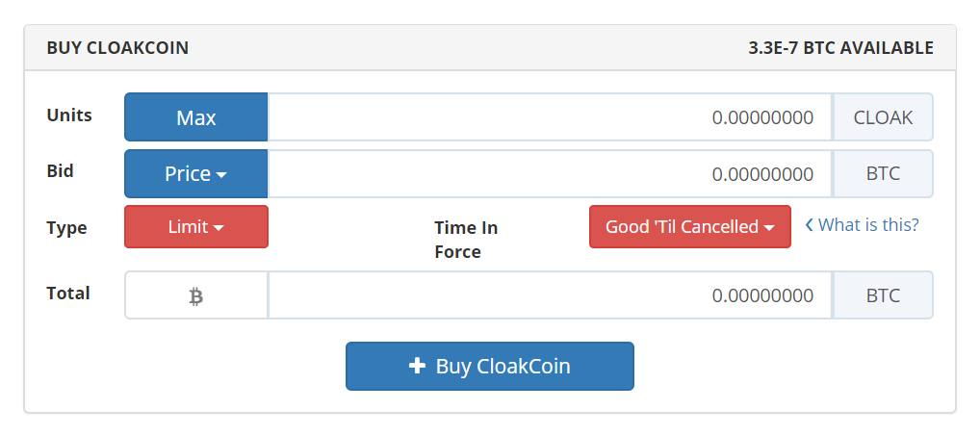Click the caret arrow on the Price button
980x435 pixels.
(221, 176)
